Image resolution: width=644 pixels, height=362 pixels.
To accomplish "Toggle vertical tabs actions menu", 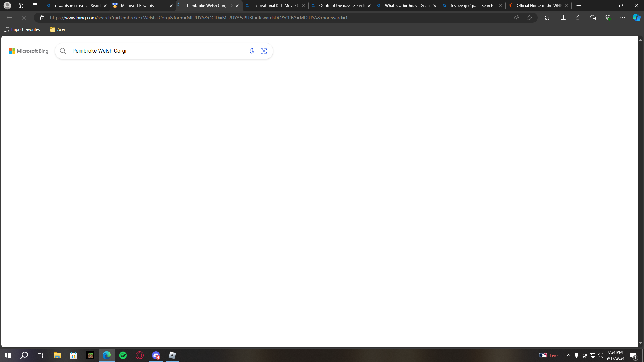I will tap(35, 6).
